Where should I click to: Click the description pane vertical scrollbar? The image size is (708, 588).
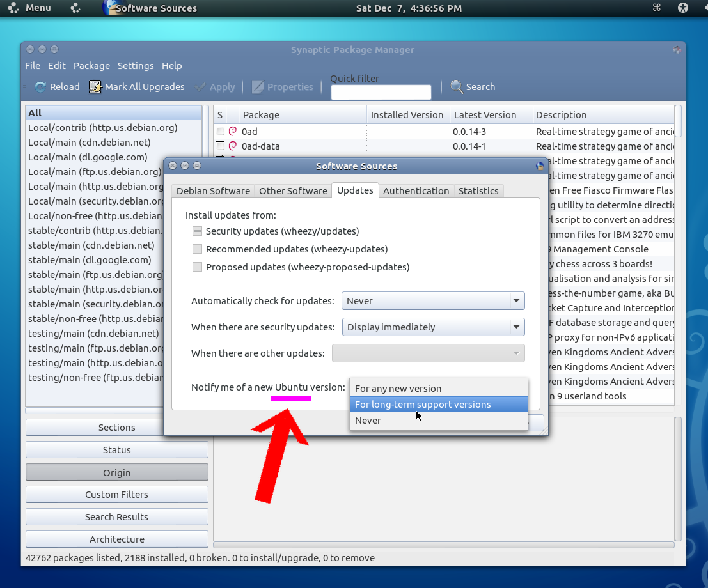[x=678, y=479]
